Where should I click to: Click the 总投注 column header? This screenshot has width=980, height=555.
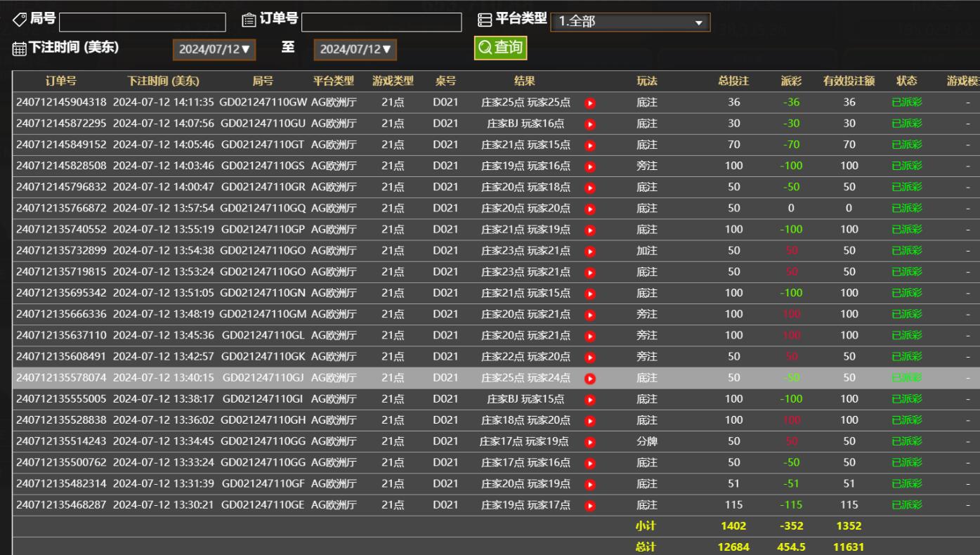coord(733,81)
